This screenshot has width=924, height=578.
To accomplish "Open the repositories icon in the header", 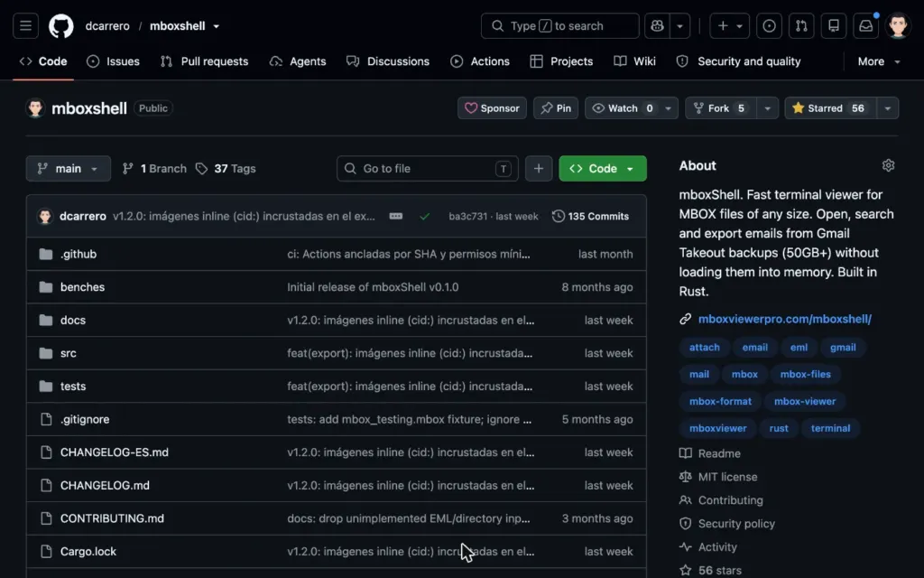I will (834, 26).
